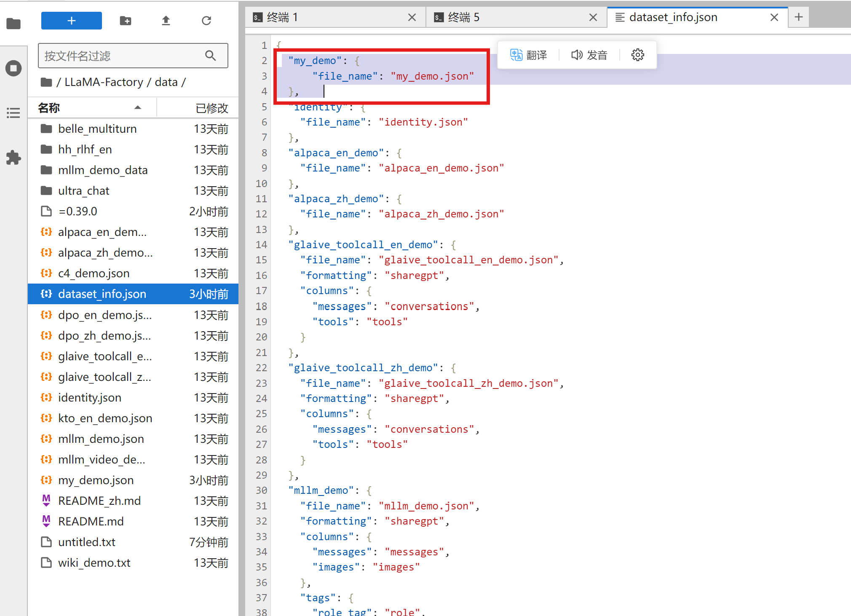The image size is (851, 616).
Task: Switch to the 终端 5 tab
Action: tap(516, 17)
